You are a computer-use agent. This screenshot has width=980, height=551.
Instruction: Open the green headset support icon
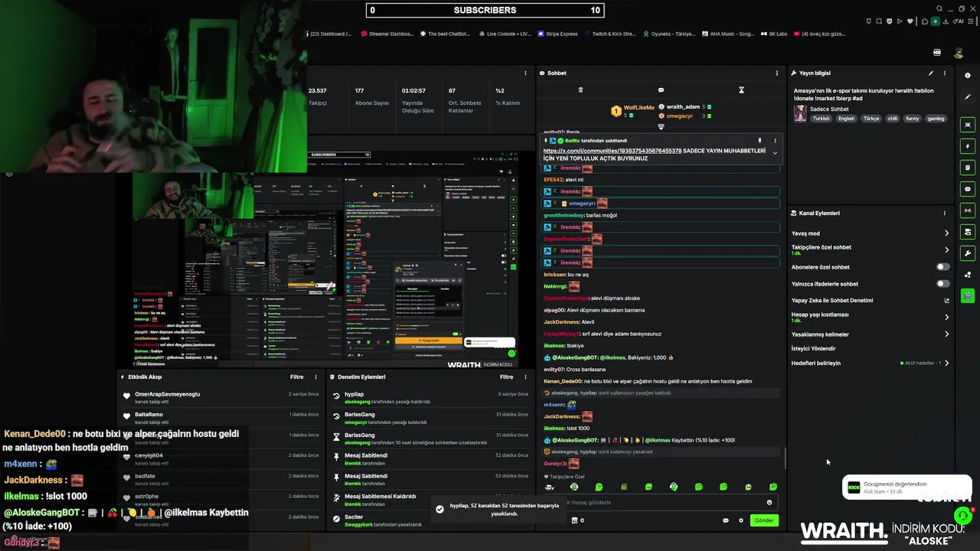point(963,517)
